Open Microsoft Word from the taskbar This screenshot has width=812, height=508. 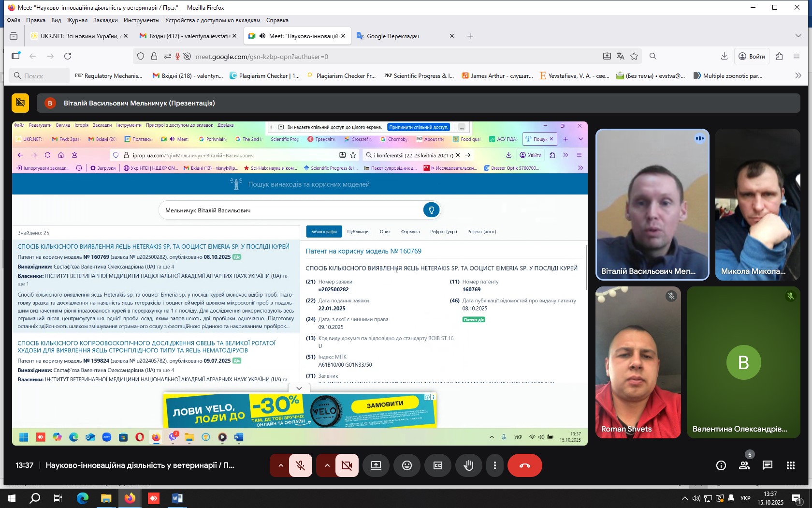point(177,498)
